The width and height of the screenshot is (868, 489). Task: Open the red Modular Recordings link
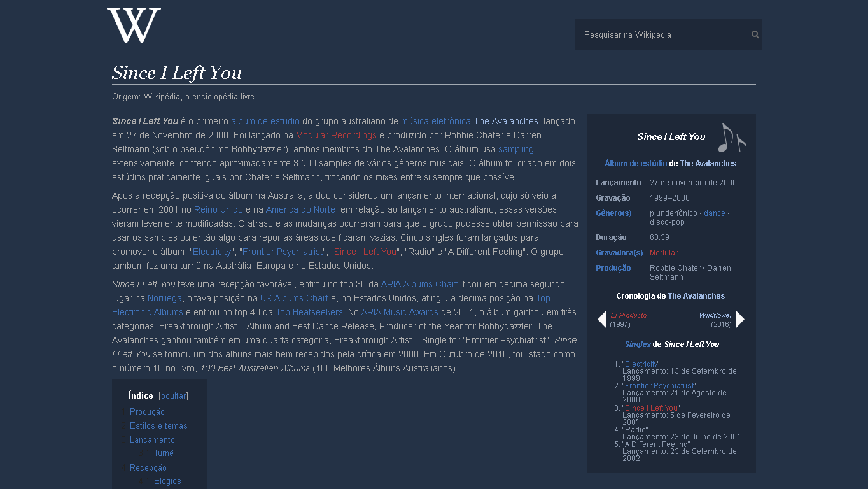click(x=336, y=135)
